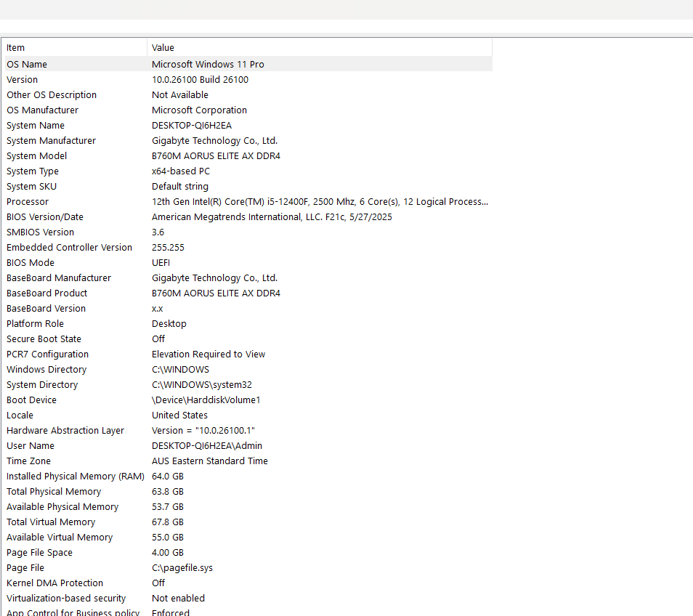Click DESKTOP-QI6H2EA\Admin value
This screenshot has height=616, width=693.
point(207,445)
